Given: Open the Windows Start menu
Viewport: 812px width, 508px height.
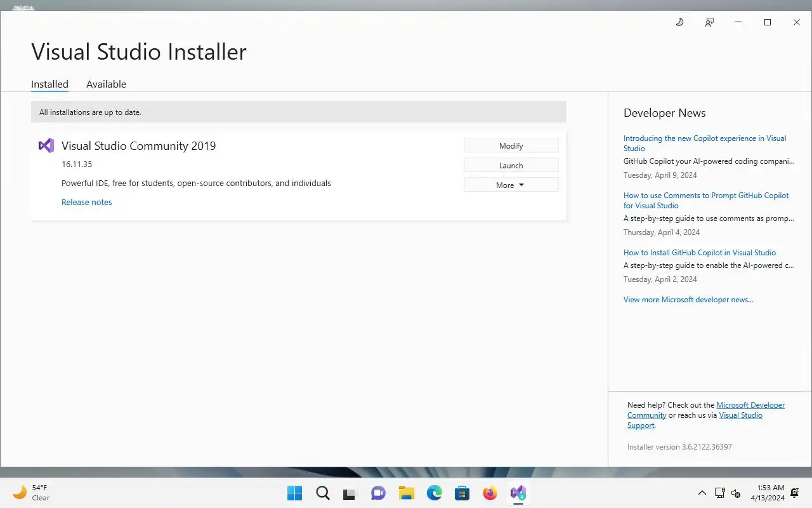Looking at the screenshot, I should tap(294, 493).
